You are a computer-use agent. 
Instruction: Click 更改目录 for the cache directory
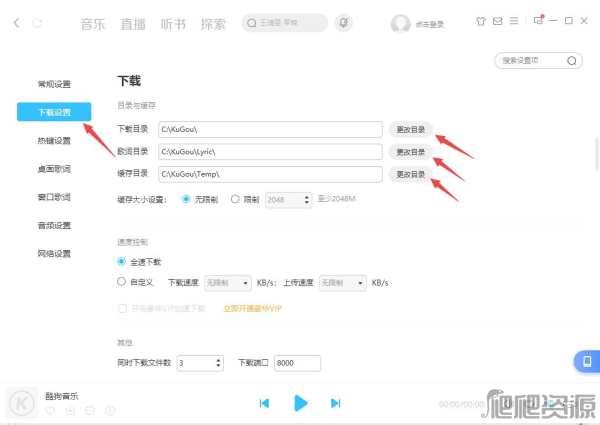411,174
